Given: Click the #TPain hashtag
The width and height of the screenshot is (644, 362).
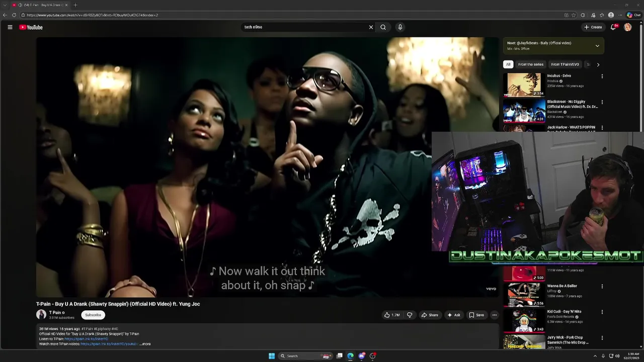Looking at the screenshot, I should (x=87, y=329).
